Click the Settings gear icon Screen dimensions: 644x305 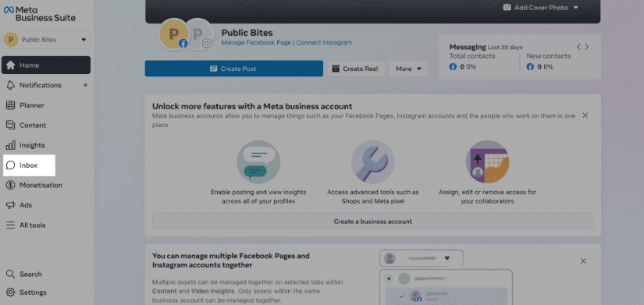click(x=11, y=293)
